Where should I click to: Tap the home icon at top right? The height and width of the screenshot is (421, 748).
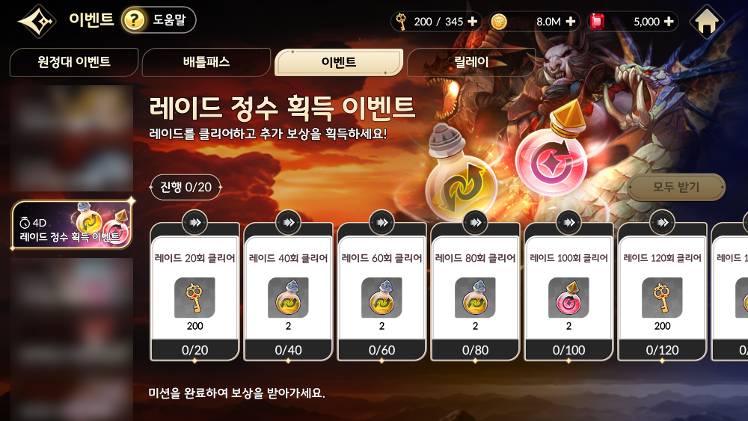pos(706,22)
